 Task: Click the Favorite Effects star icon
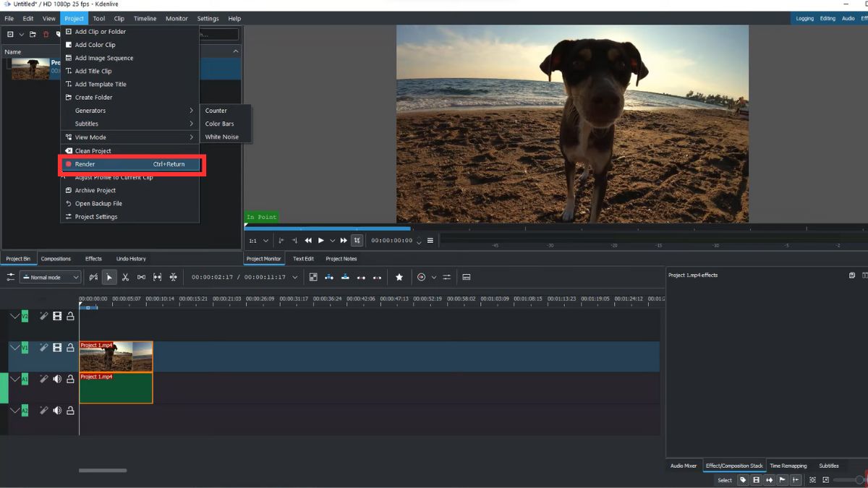click(x=399, y=277)
